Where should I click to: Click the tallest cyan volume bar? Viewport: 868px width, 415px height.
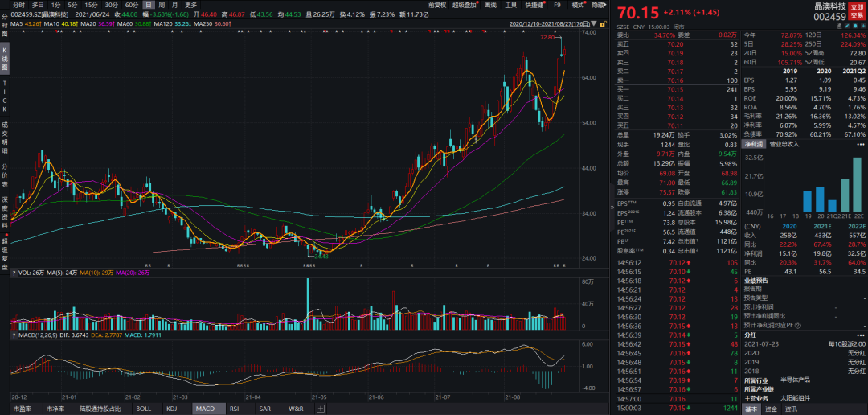pyautogui.click(x=307, y=306)
